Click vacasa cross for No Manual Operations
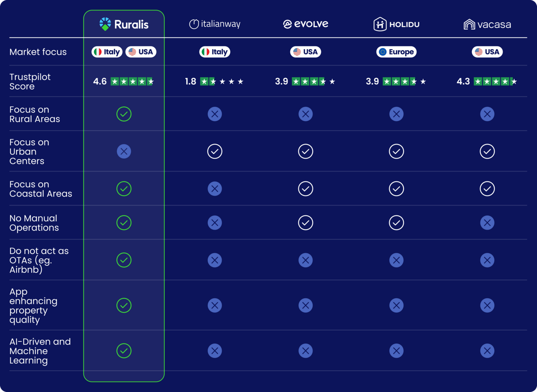This screenshot has height=392, width=537. click(x=487, y=223)
